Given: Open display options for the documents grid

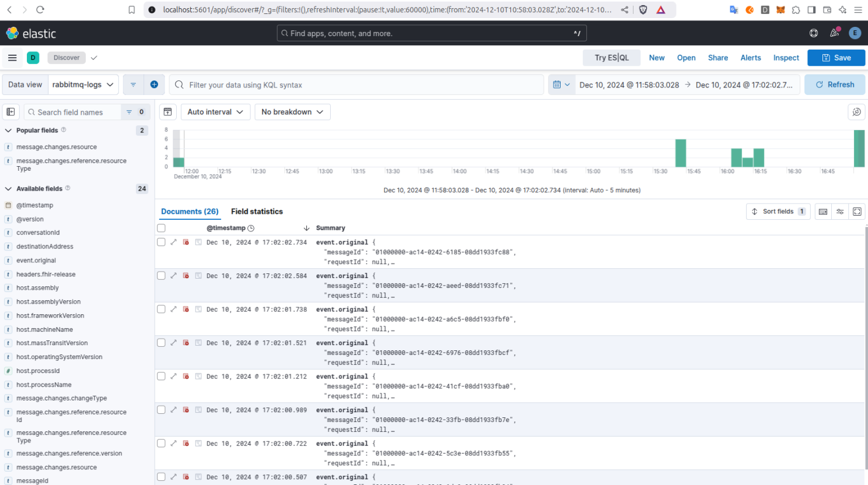Looking at the screenshot, I should 840,211.
